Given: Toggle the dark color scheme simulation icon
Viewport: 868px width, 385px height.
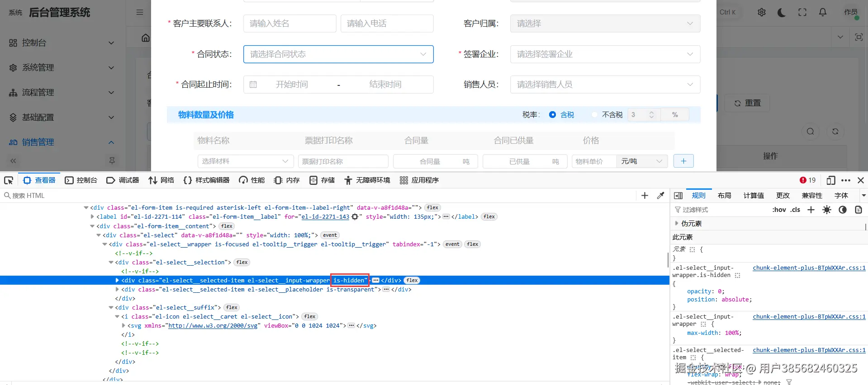Looking at the screenshot, I should [842, 210].
